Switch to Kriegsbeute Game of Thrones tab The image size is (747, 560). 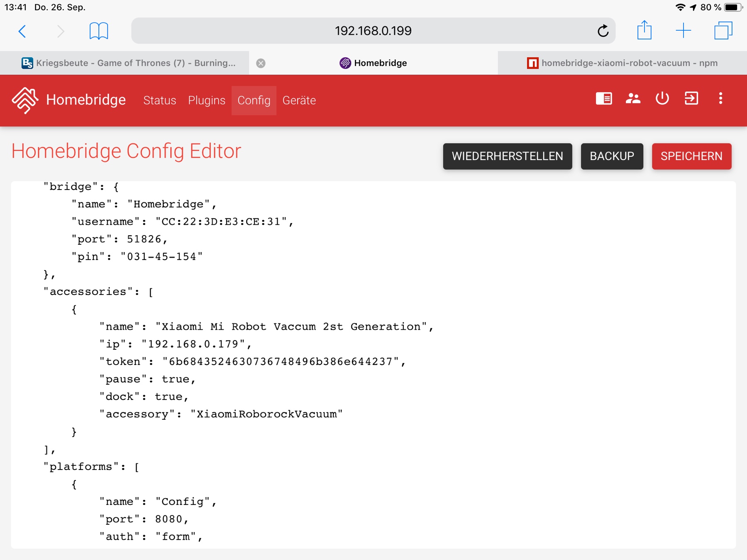pyautogui.click(x=129, y=63)
